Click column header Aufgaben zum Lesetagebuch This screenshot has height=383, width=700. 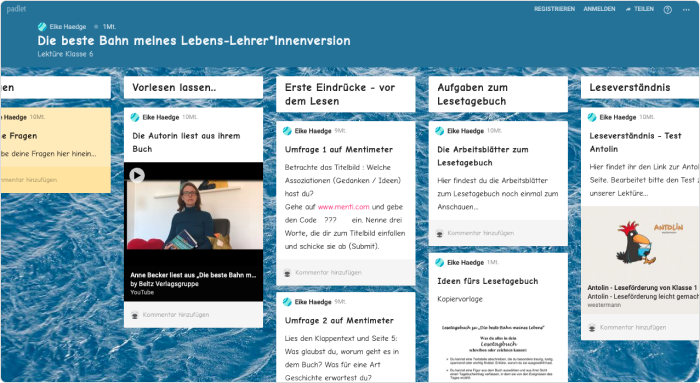(498, 94)
